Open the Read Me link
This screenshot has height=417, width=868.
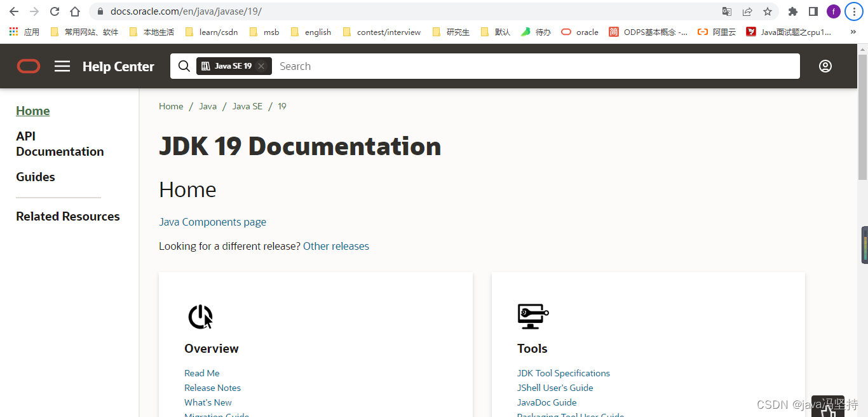coord(202,373)
